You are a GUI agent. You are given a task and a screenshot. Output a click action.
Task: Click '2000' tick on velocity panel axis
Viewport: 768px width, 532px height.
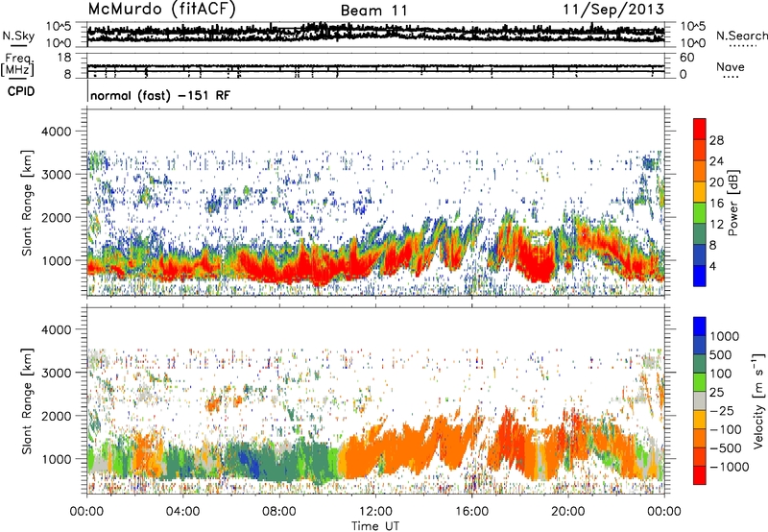click(57, 416)
